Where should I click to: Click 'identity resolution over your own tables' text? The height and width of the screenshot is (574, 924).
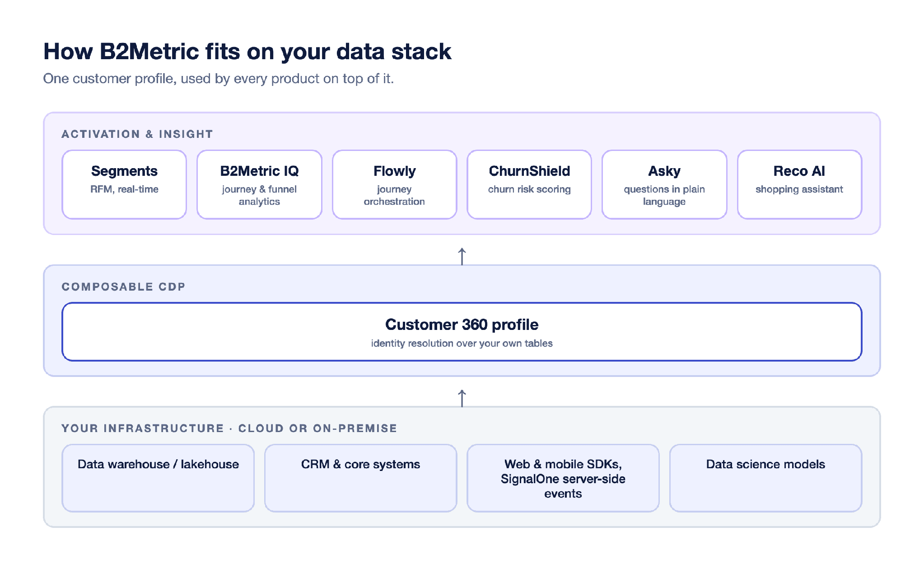tap(462, 343)
